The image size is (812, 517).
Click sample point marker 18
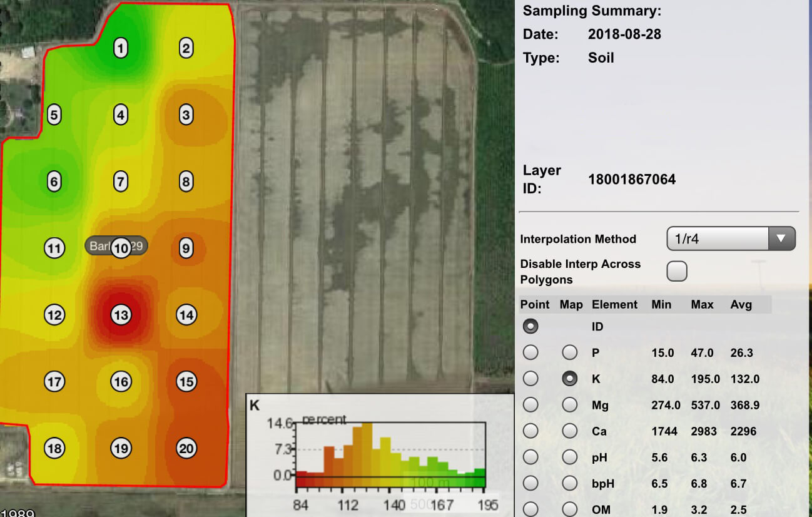point(54,448)
